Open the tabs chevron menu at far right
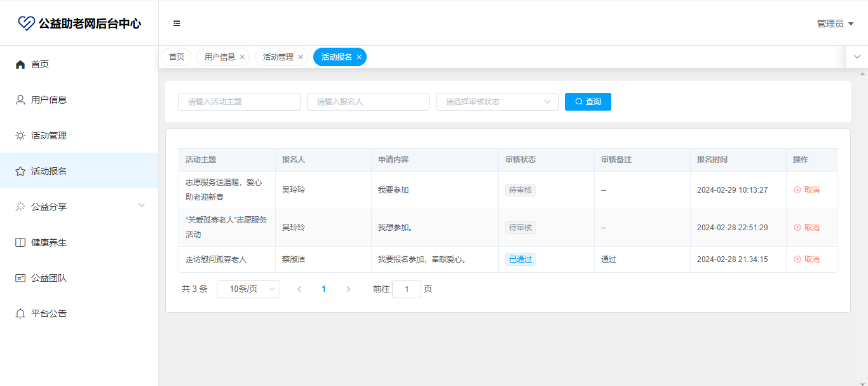Screen dimensions: 868x386 click(x=857, y=57)
